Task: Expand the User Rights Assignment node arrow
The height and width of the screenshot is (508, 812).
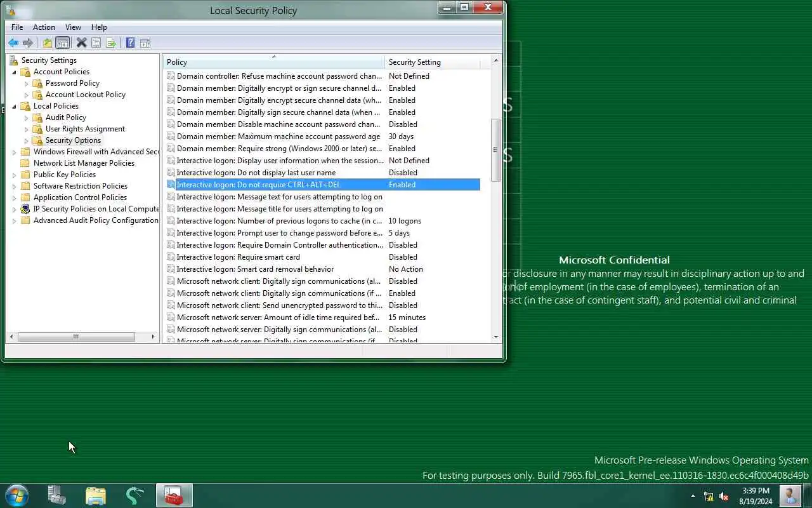Action: tap(27, 129)
